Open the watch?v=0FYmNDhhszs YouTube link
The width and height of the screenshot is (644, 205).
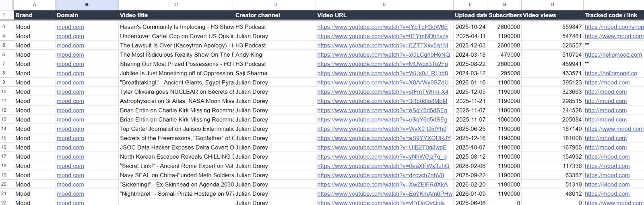[x=382, y=36]
